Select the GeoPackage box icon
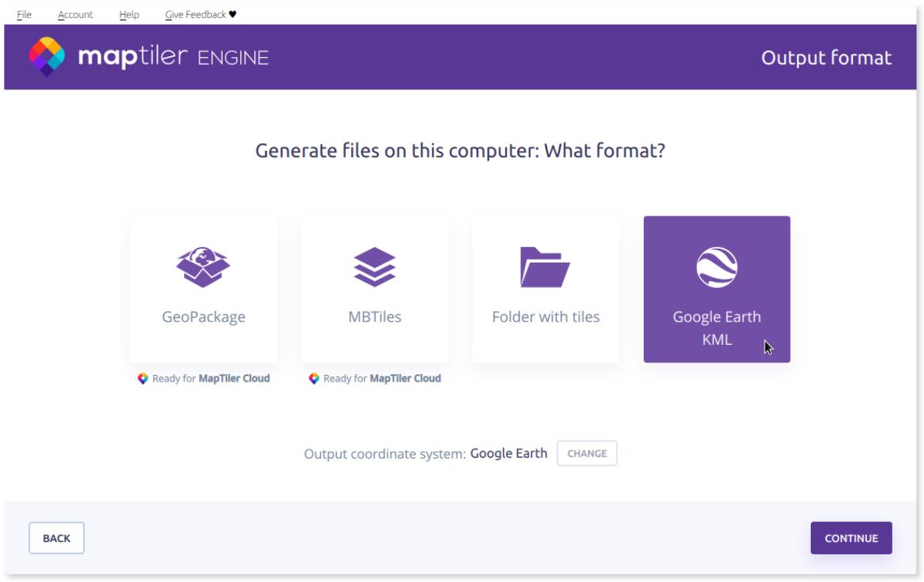 click(x=203, y=268)
